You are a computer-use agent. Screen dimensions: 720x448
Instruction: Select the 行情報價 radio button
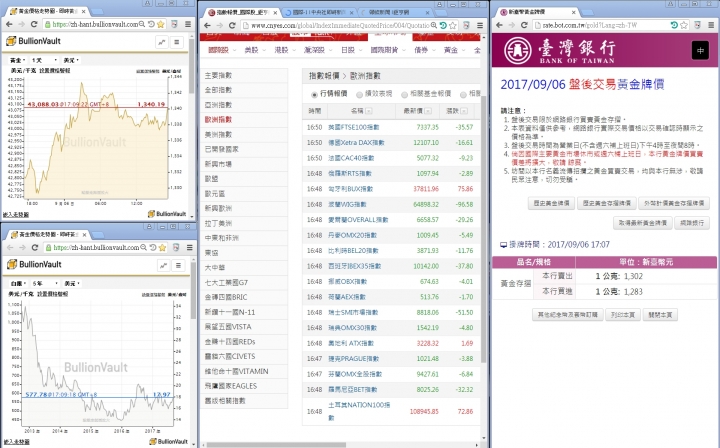(312, 93)
